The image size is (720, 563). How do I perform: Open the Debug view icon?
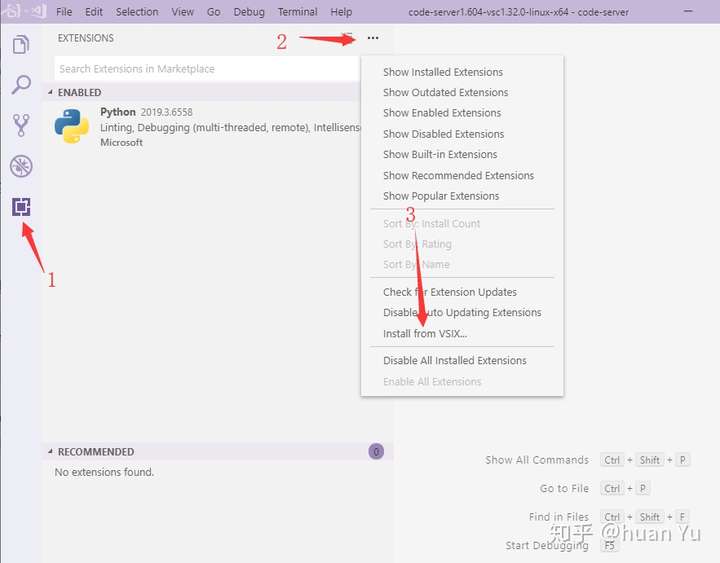click(x=21, y=166)
